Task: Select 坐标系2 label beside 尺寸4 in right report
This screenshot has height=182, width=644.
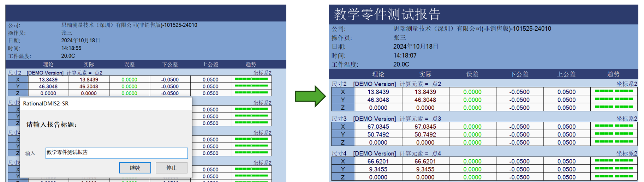Action: 626,153
